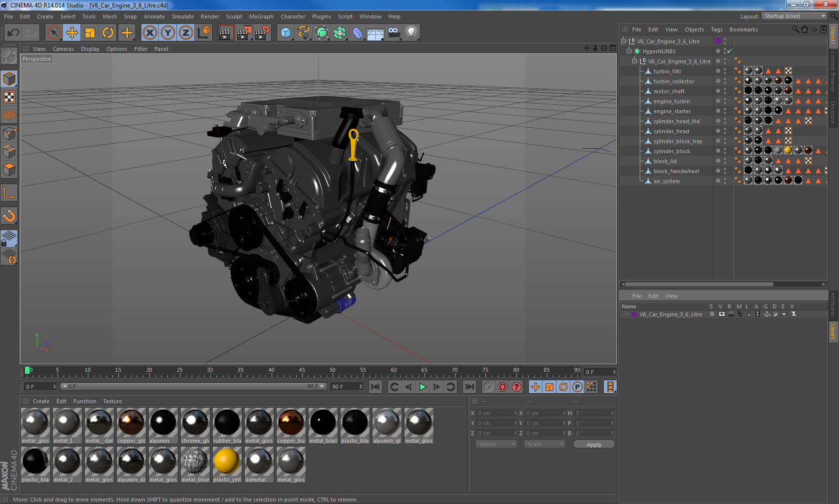
Task: Select the Live Selection tool
Action: (54, 33)
